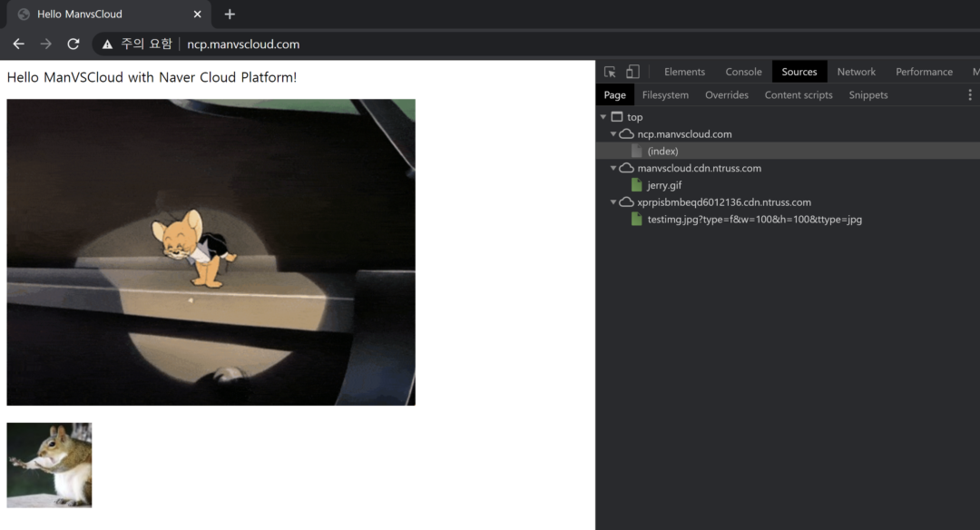Open the Sources pane more options menu

click(x=969, y=95)
